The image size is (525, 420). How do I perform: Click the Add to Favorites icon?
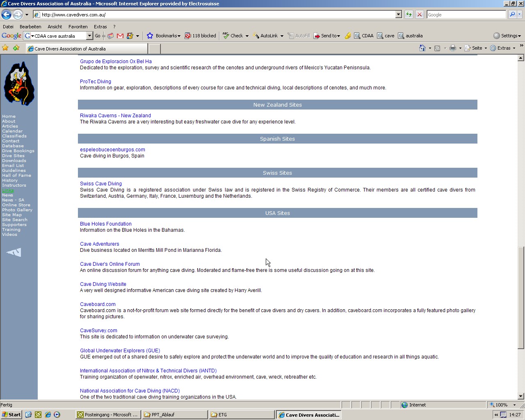point(16,48)
